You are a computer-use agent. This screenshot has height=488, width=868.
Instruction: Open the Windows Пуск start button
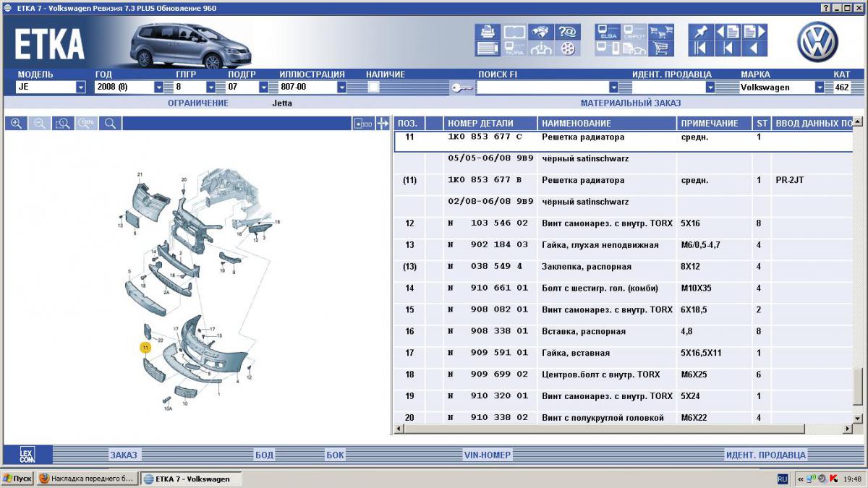17,479
